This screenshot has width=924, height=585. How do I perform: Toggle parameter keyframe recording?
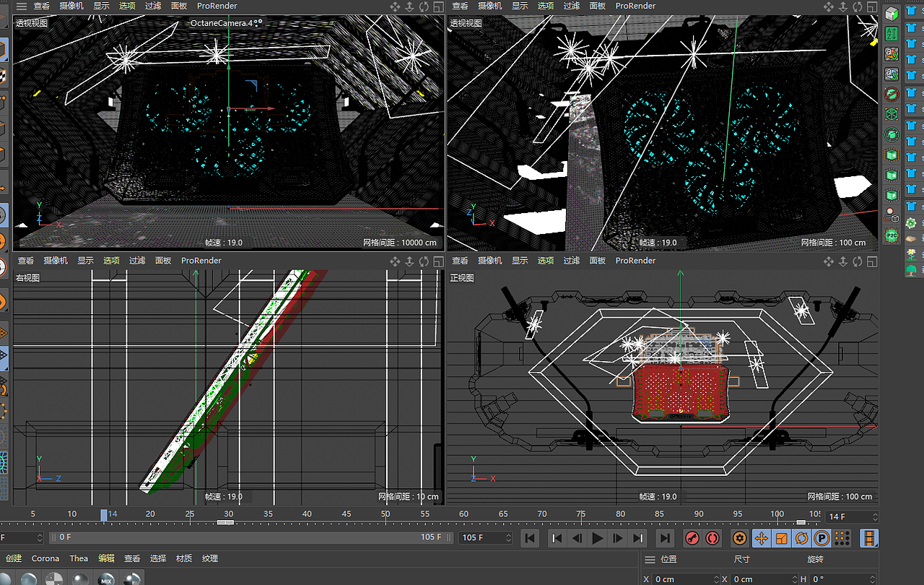[821, 538]
